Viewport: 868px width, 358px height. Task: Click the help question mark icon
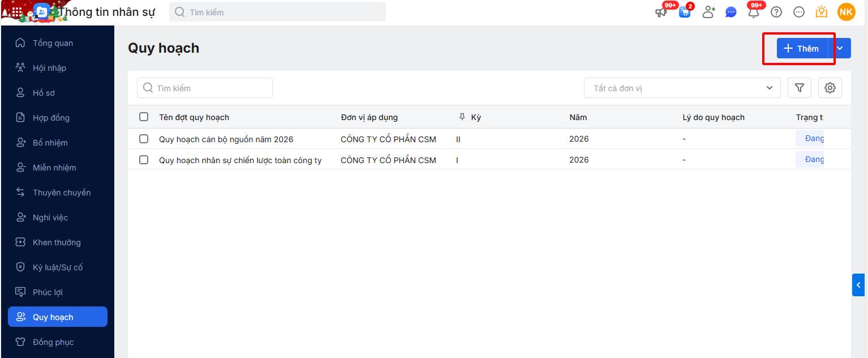coord(776,12)
